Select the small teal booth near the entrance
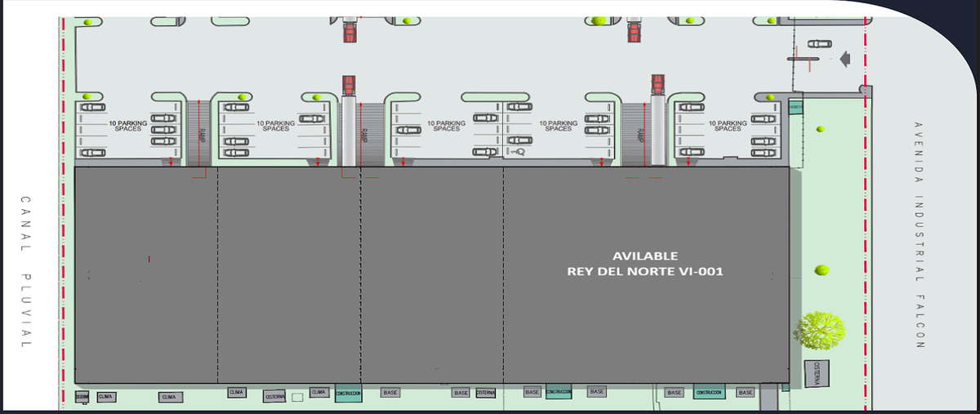The height and width of the screenshot is (414, 980). click(x=796, y=107)
